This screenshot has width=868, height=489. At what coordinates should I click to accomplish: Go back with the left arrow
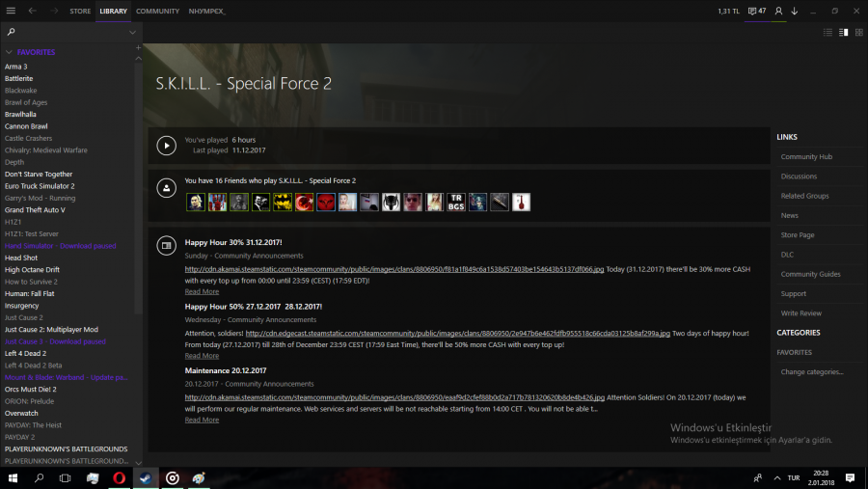point(32,11)
